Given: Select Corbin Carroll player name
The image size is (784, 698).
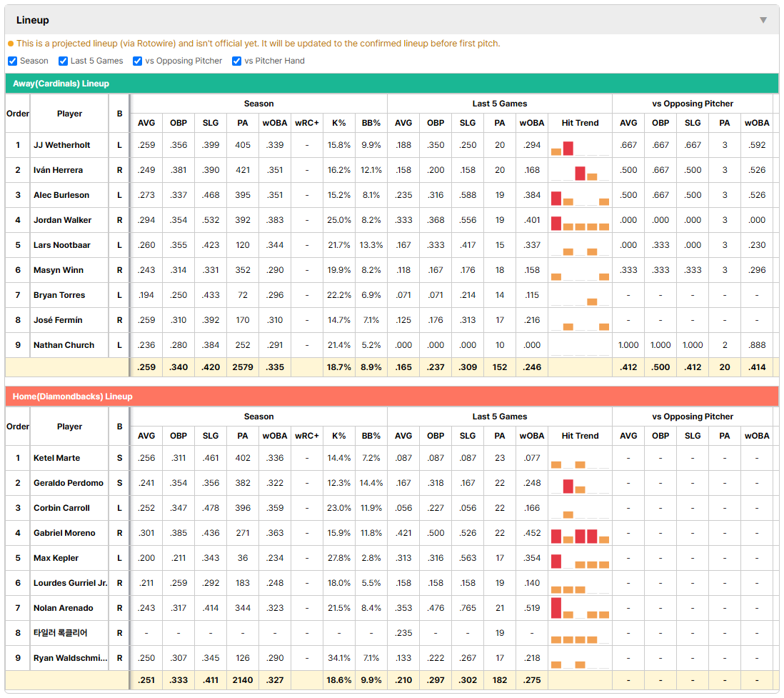Looking at the screenshot, I should click(x=61, y=508).
